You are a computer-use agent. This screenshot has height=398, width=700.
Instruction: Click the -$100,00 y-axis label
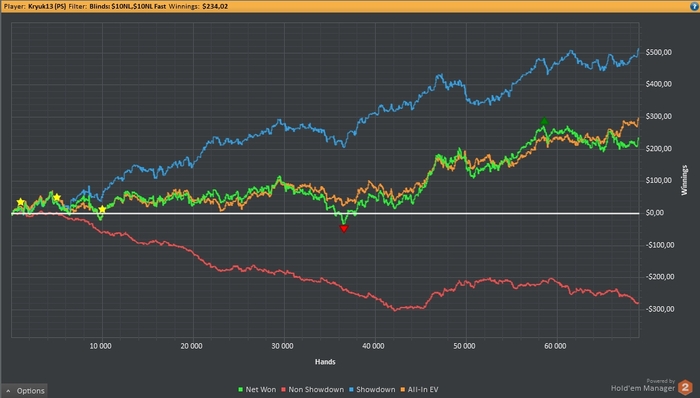pos(660,245)
